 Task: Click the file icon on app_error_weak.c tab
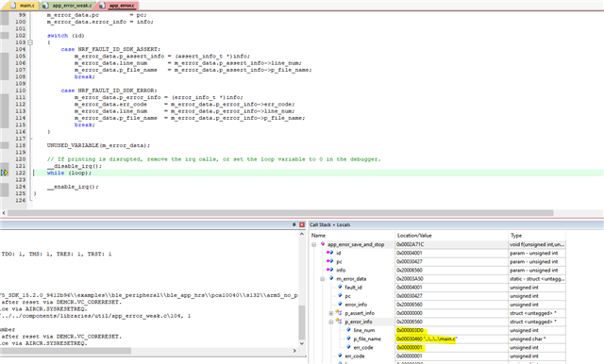pyautogui.click(x=45, y=6)
